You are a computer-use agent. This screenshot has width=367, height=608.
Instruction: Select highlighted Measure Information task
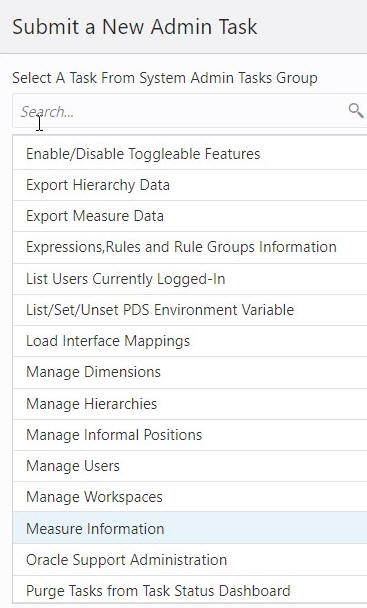[190, 528]
